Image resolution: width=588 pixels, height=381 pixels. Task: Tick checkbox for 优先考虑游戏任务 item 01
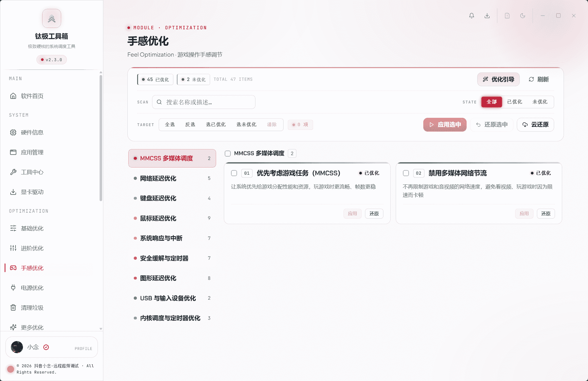tap(234, 173)
